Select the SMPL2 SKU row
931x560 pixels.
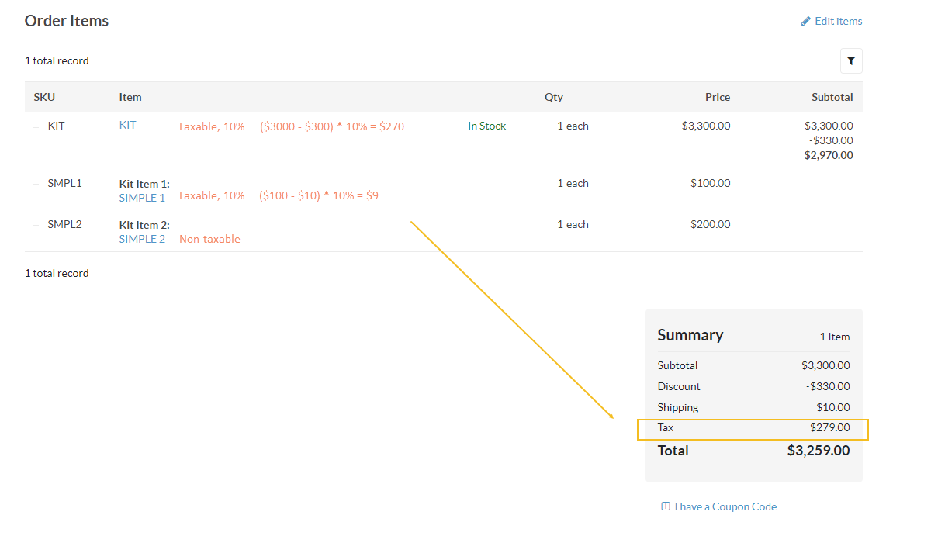click(64, 225)
